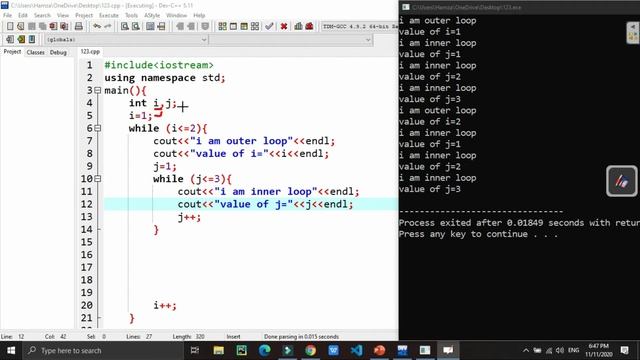Open Microsoft Edge from the taskbar
The height and width of the screenshot is (360, 640).
click(264, 350)
